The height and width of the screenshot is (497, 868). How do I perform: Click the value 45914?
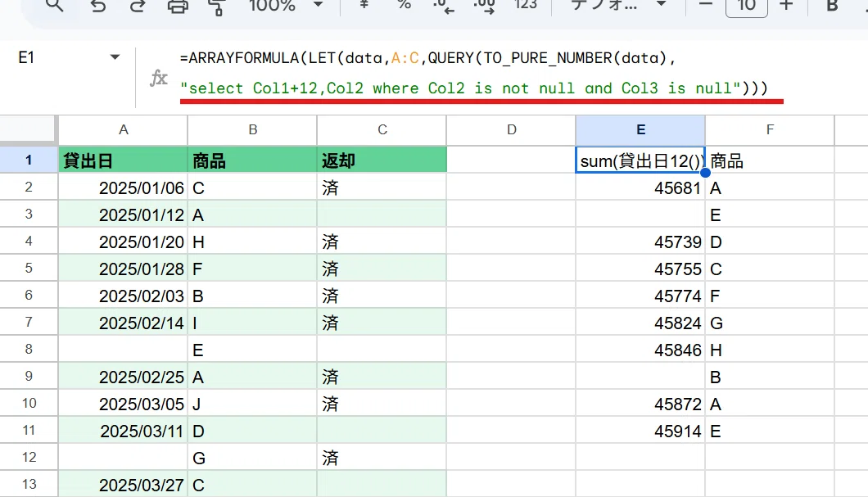click(x=677, y=431)
